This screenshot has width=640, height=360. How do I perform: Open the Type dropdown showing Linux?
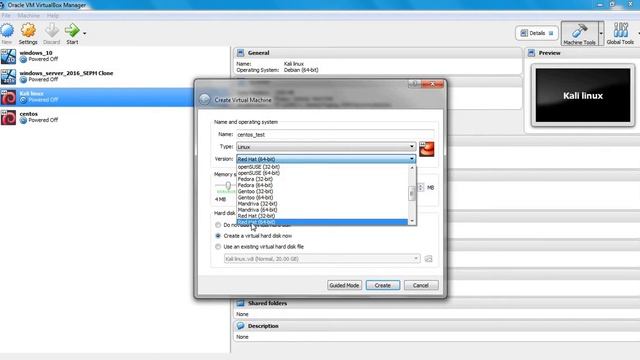(326, 147)
